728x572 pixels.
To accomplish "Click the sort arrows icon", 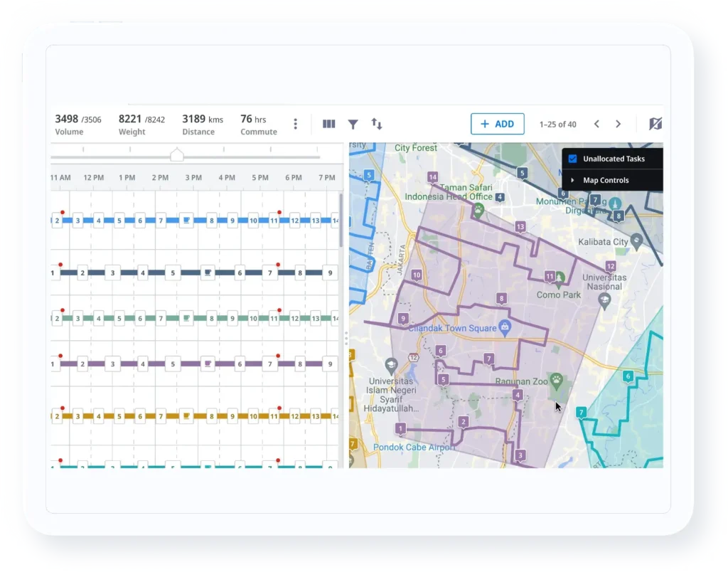I will (376, 124).
